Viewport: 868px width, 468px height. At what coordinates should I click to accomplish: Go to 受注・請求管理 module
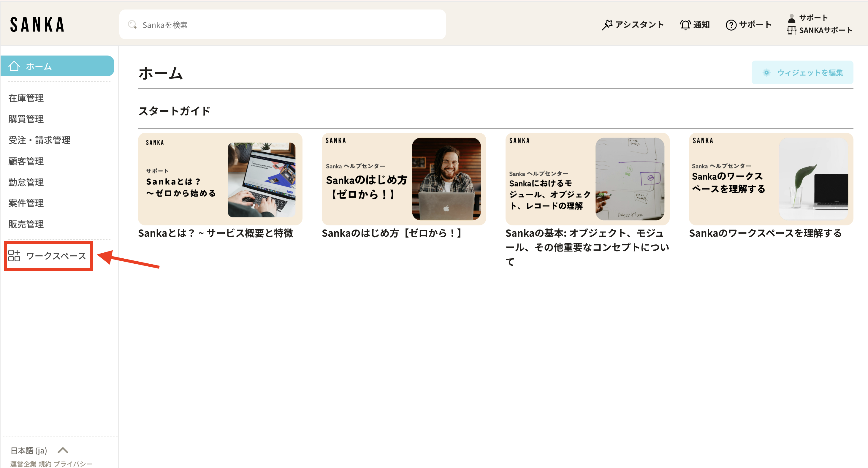pos(39,140)
